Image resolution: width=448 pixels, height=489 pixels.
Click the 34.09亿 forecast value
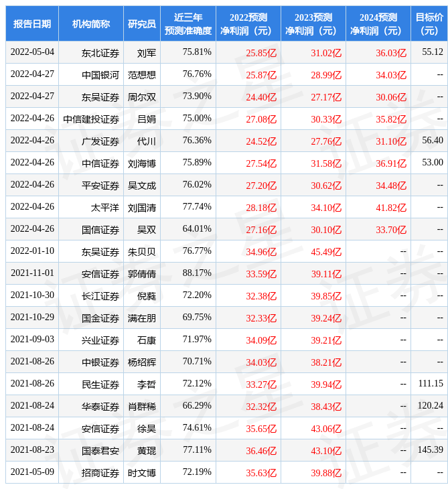(x=261, y=340)
